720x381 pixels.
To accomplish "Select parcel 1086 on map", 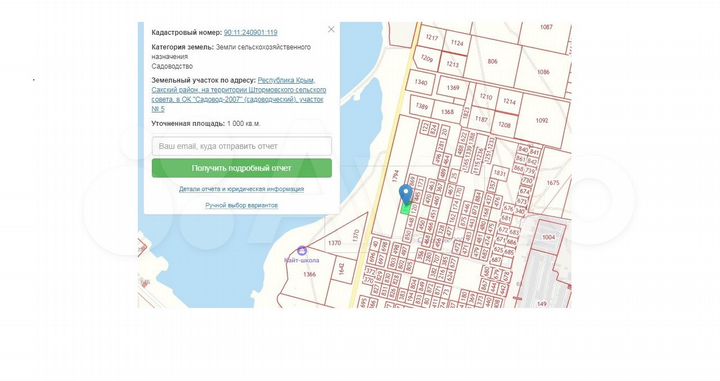I will point(543,72).
